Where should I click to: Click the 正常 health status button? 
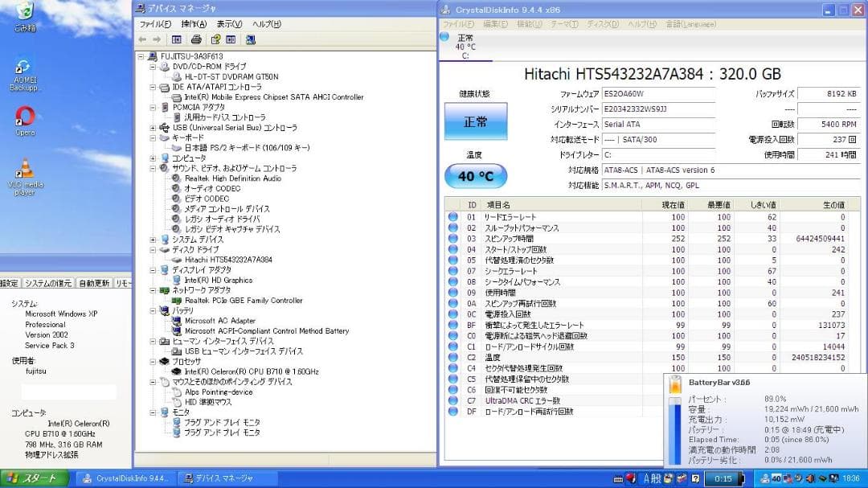pos(476,121)
